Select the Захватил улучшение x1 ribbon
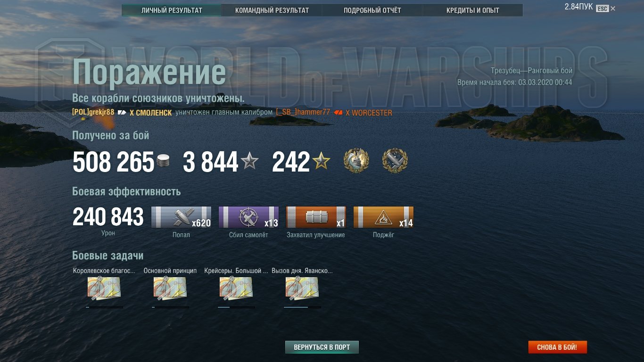Viewport: 644px width, 362px height. (x=316, y=217)
